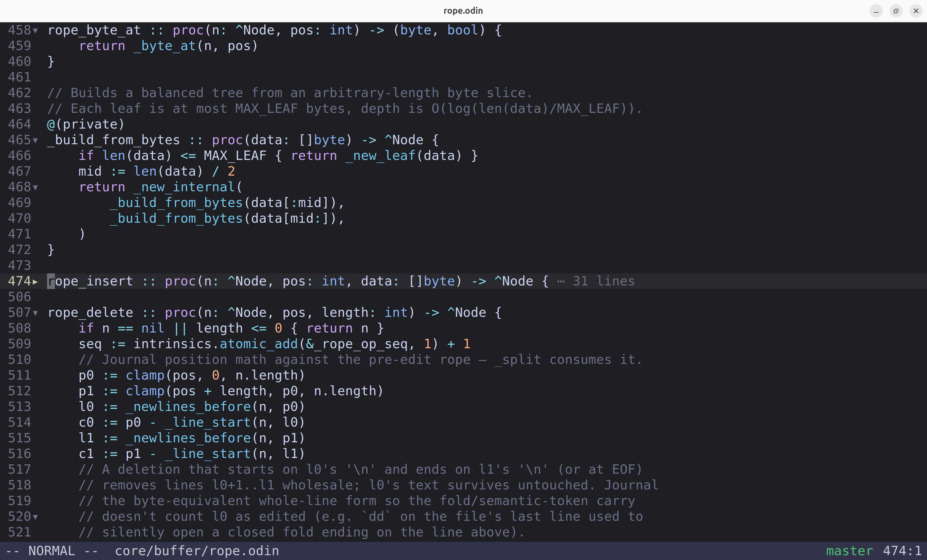Image resolution: width=927 pixels, height=560 pixels.
Task: Click _line_start on line 514
Action: (208, 422)
